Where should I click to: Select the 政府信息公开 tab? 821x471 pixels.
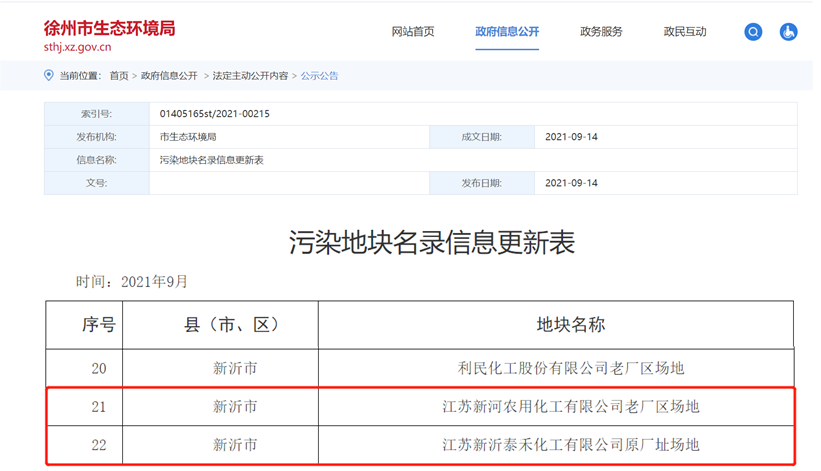(507, 32)
